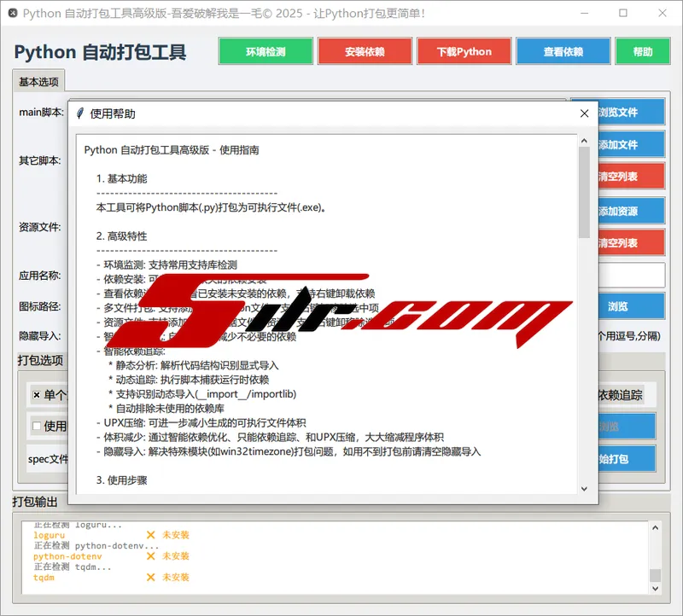Click the down arrow of the help scrollbar

tap(584, 489)
